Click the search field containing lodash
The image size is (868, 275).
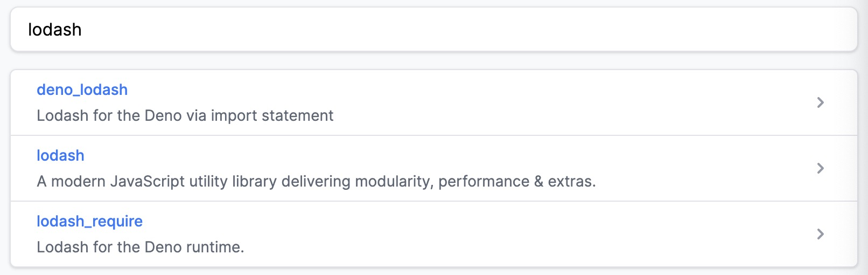[x=433, y=30]
